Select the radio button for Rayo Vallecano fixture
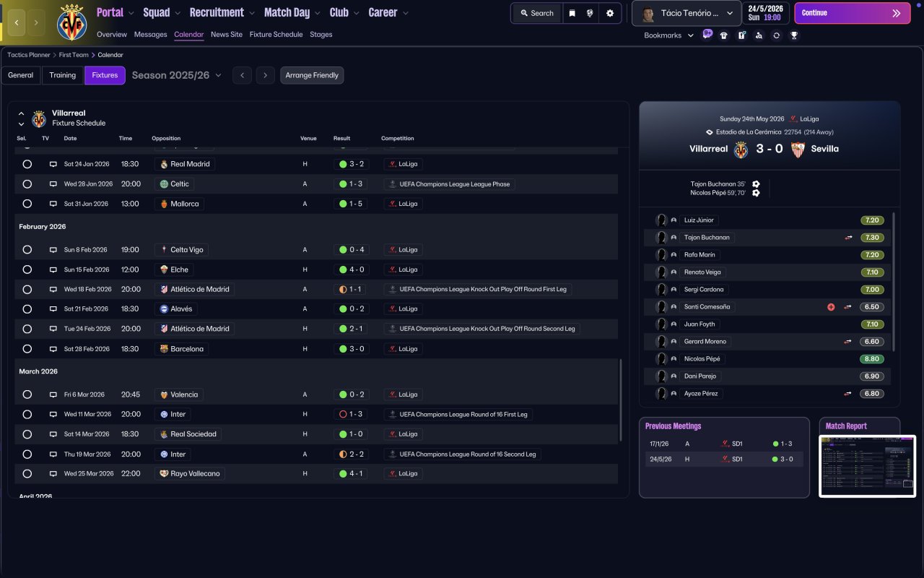This screenshot has height=578, width=924. tap(27, 474)
